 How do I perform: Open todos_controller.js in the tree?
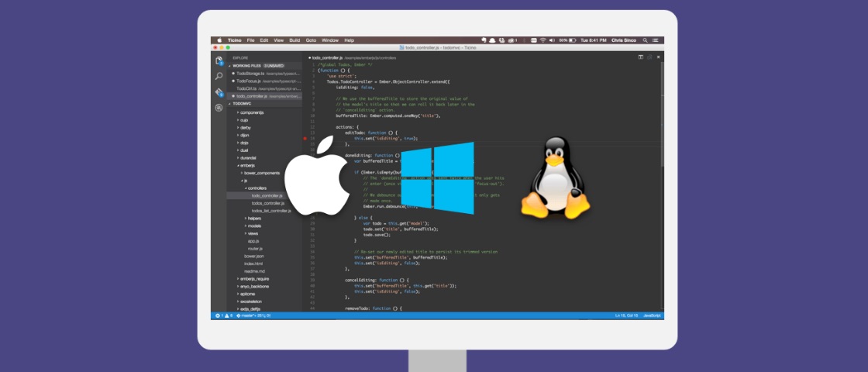pos(268,203)
